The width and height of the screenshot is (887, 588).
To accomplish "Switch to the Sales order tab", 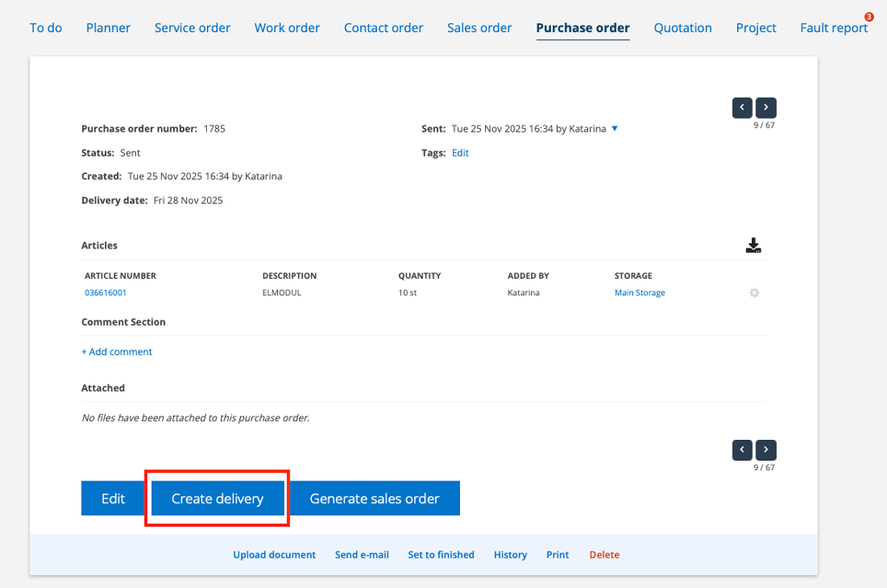I will point(479,28).
